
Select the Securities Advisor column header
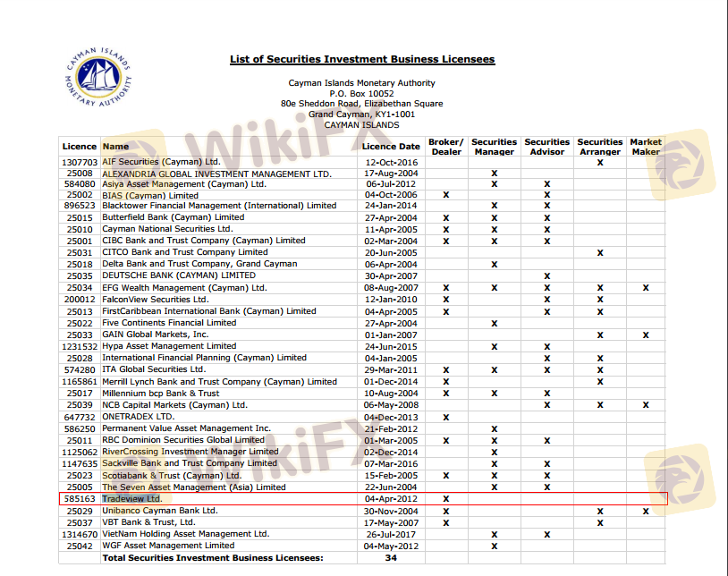click(x=547, y=147)
